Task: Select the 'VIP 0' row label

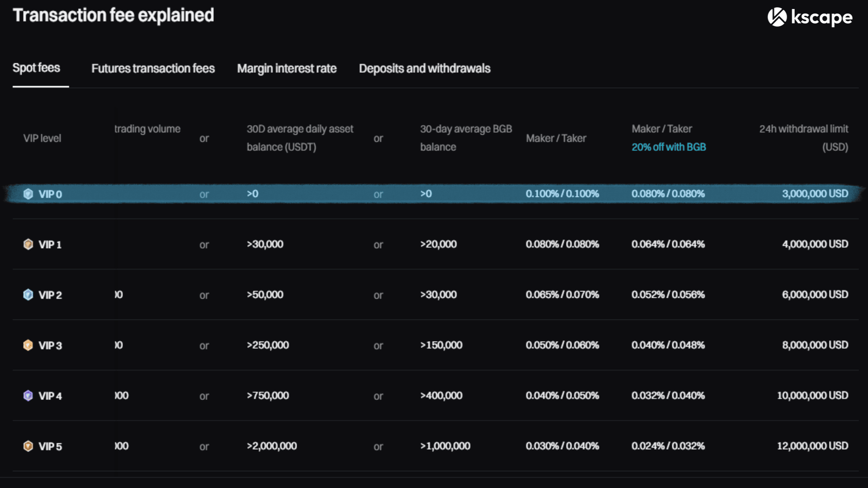Action: (50, 194)
